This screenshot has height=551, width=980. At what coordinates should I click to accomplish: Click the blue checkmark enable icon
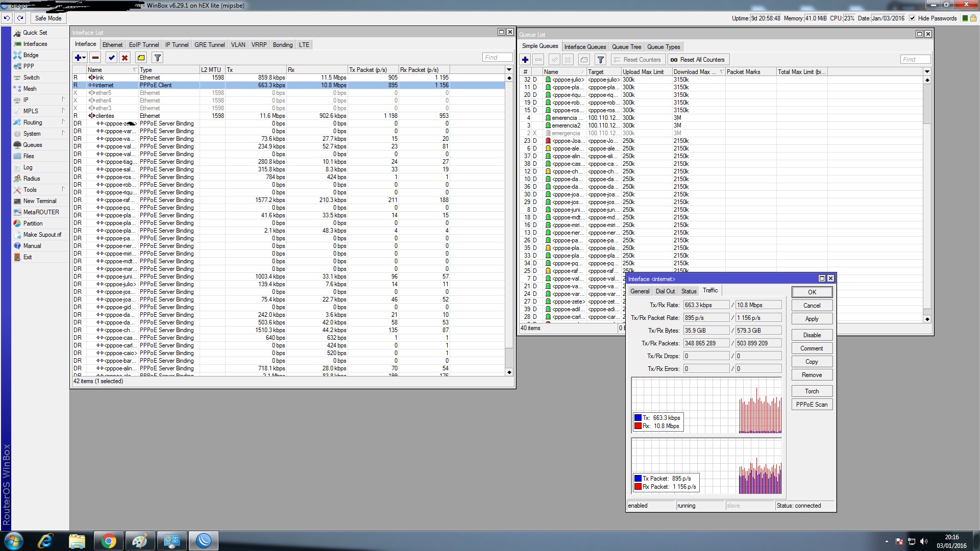pos(111,58)
